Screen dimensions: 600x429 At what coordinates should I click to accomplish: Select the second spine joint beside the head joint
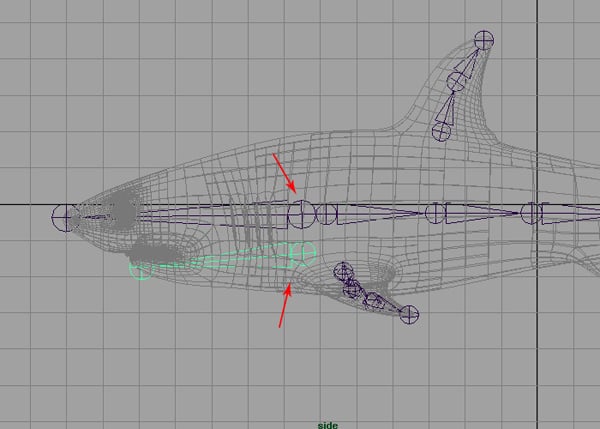pyautogui.click(x=326, y=214)
